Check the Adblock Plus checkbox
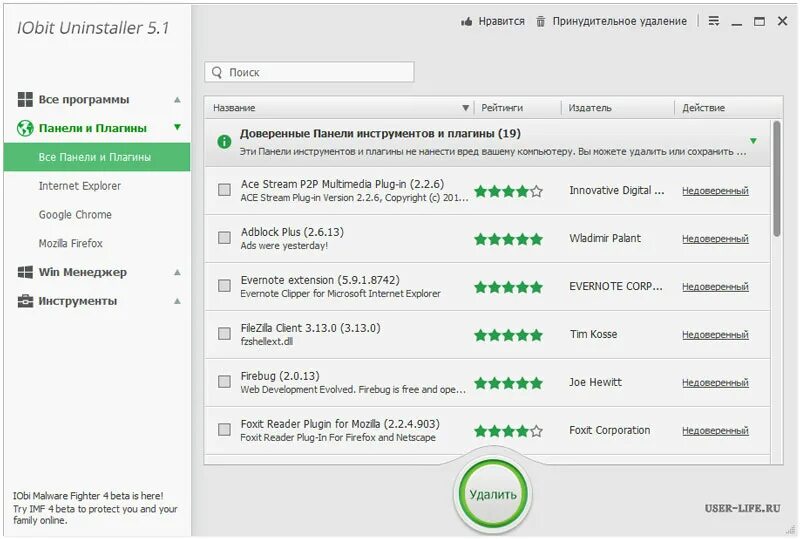Viewport: 800px width, 539px height. tap(224, 238)
